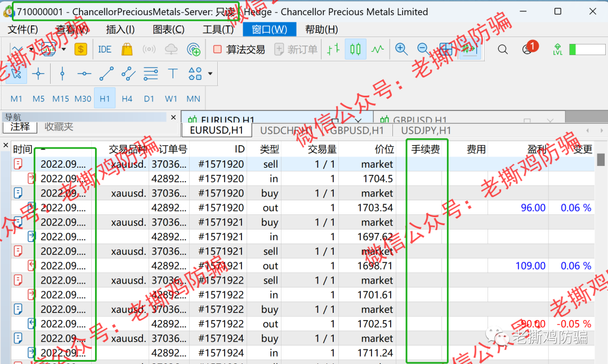Screen dimensions: 608x364
Task: Open the virtual hosting cloud icon
Action: [x=171, y=50]
